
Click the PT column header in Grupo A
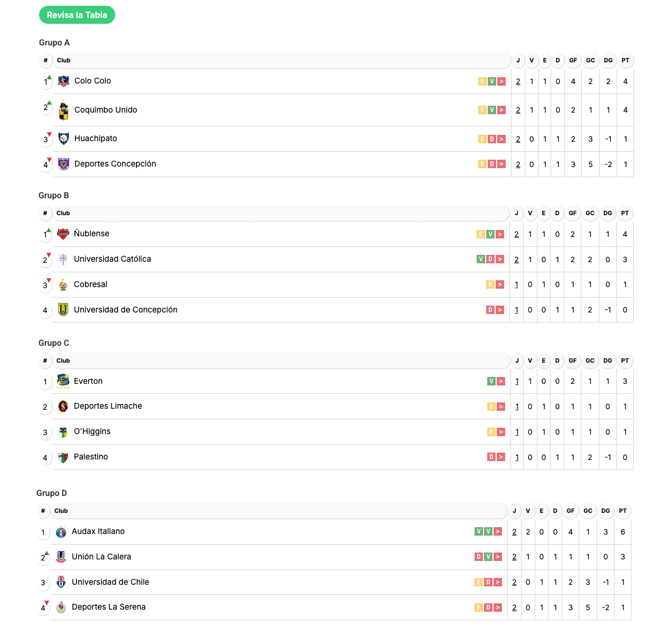coord(626,60)
